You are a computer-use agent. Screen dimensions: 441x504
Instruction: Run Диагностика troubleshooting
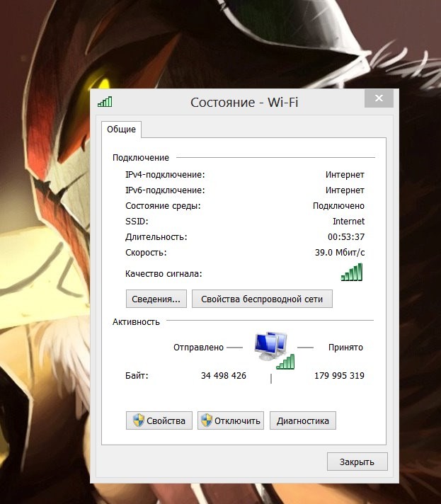coord(303,420)
